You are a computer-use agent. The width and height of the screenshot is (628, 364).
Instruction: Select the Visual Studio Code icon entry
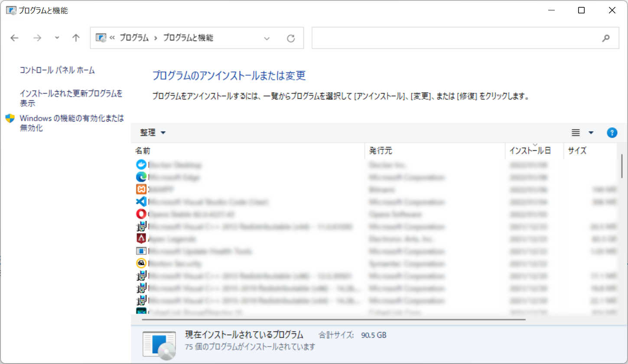pos(141,202)
